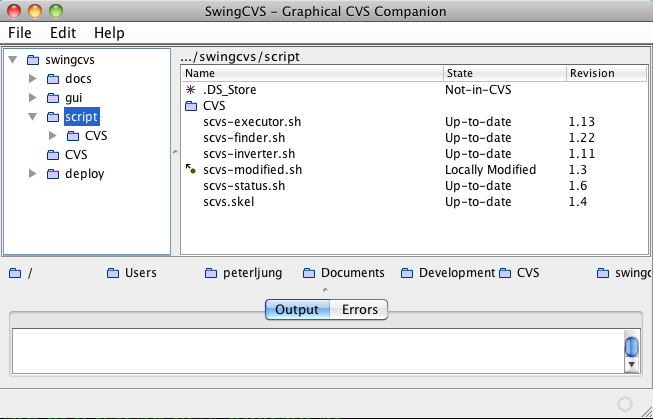Click the peterljung folder icon in path bar
The height and width of the screenshot is (419, 653).
point(211,273)
